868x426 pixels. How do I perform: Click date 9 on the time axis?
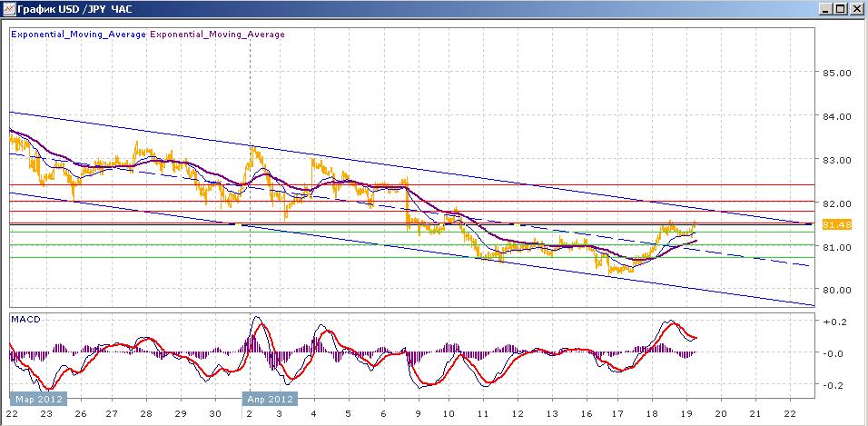coord(418,414)
